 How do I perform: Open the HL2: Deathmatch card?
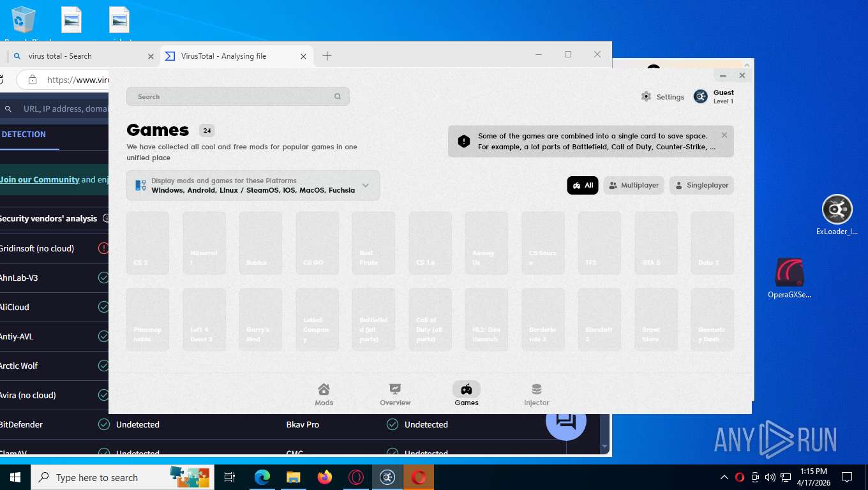point(486,320)
